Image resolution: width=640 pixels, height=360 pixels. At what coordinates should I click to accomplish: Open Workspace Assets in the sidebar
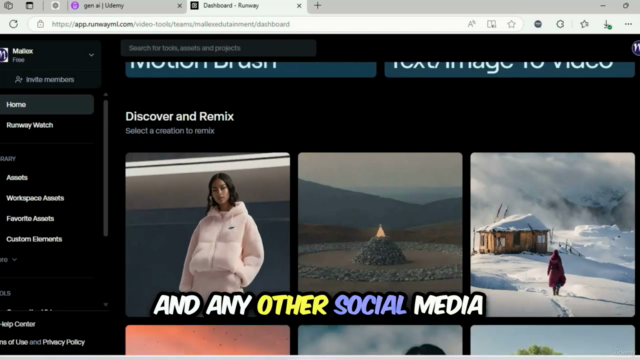point(35,198)
